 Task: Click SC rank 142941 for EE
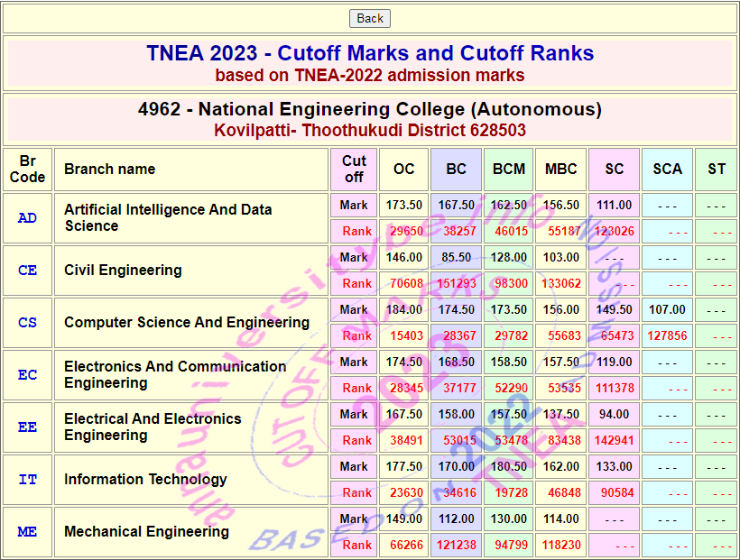point(614,441)
